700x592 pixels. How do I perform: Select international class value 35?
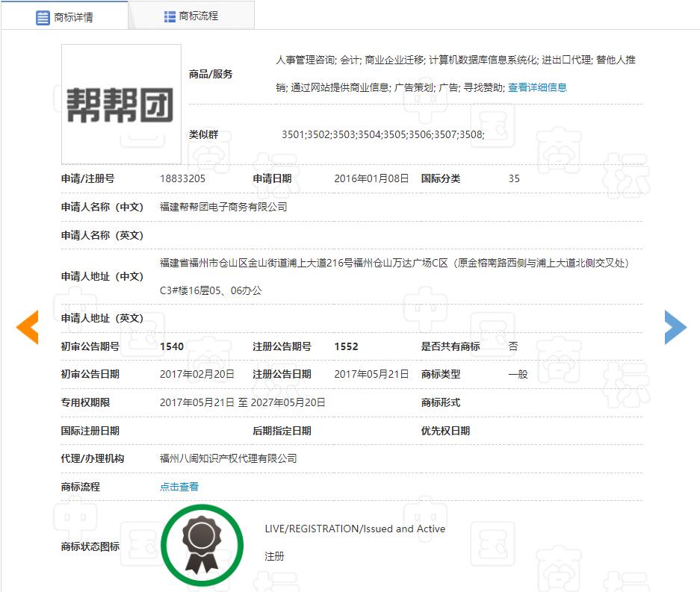tap(514, 179)
